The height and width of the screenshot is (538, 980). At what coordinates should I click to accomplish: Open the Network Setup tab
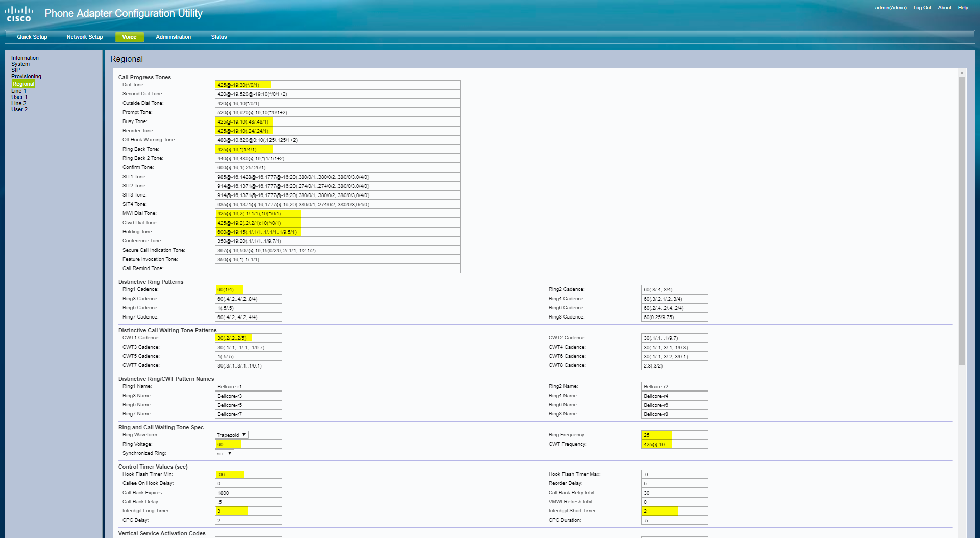[x=85, y=37]
